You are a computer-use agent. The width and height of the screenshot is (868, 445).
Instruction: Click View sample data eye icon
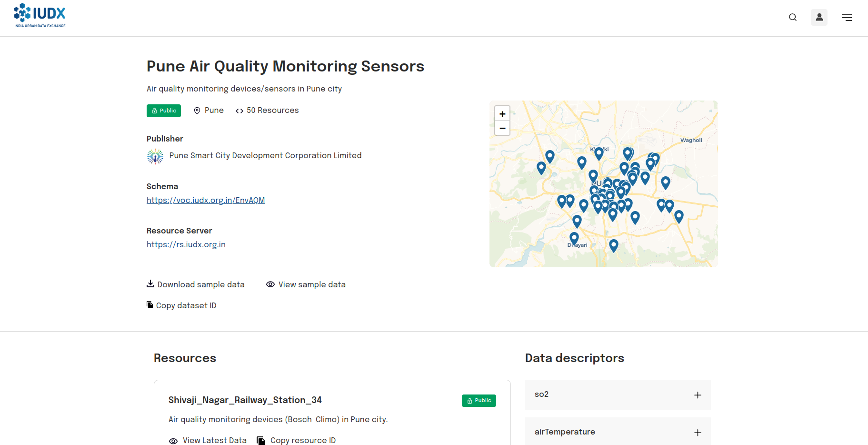pyautogui.click(x=270, y=284)
